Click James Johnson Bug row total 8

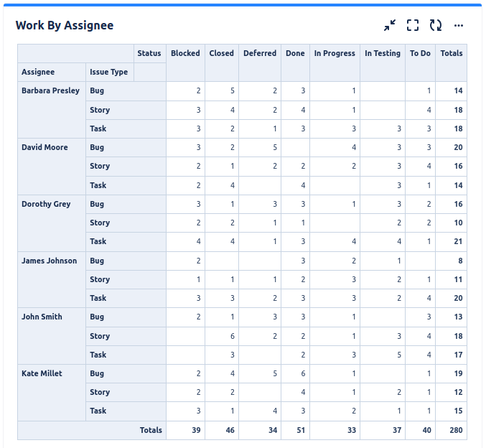point(452,261)
